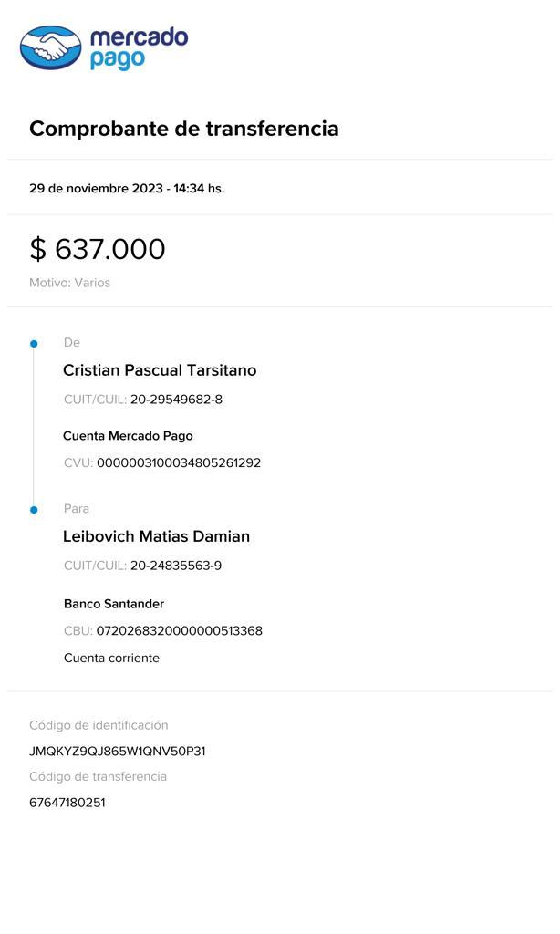
Task: Click the Mercado Pago handshake logo icon
Action: click(x=51, y=47)
